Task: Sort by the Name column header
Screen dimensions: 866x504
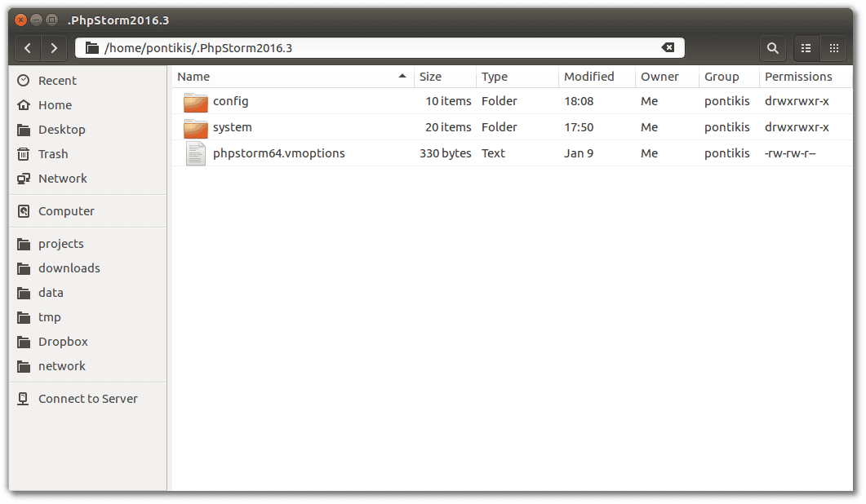Action: (x=293, y=77)
